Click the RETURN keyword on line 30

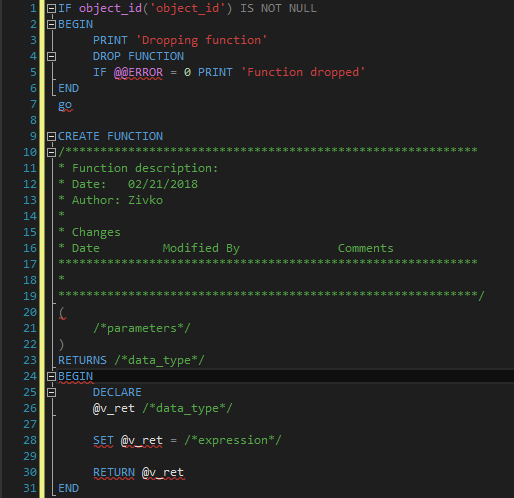point(114,472)
